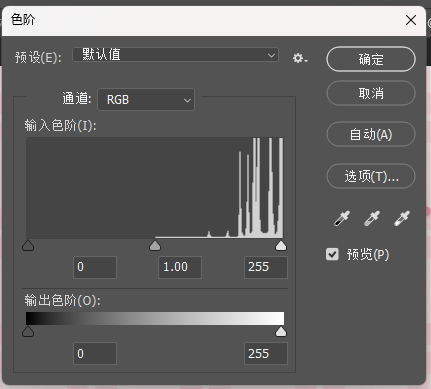The height and width of the screenshot is (389, 431).
Task: Select the black point eyedropper
Action: point(342,219)
